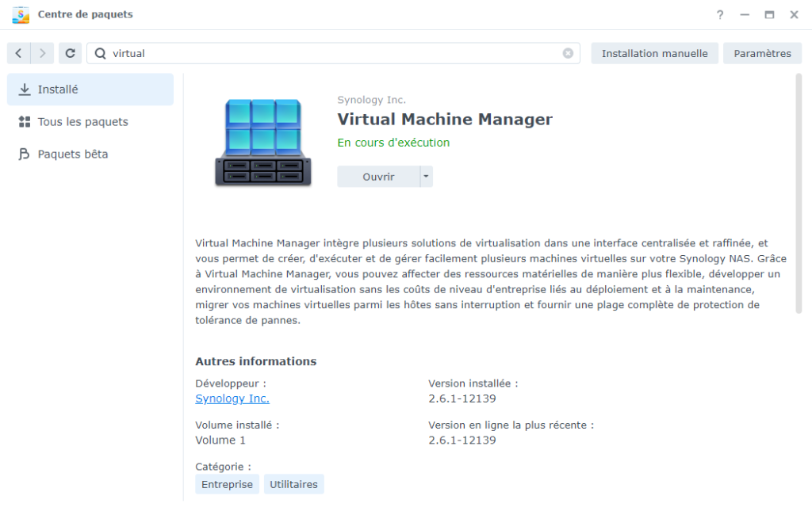
Task: Go back with the left arrow button
Action: point(18,53)
